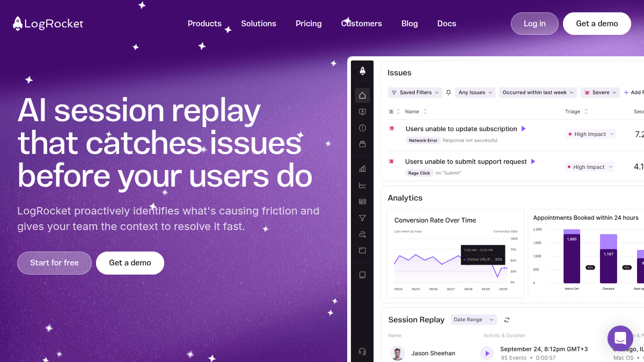Viewport: 644px width, 362px height.
Task: Open the chat widget bubble
Action: pyautogui.click(x=620, y=338)
